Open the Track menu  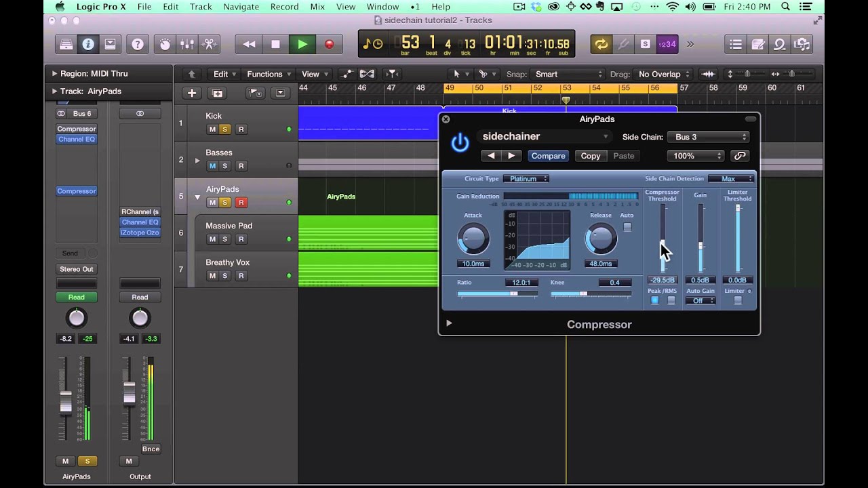pyautogui.click(x=201, y=7)
